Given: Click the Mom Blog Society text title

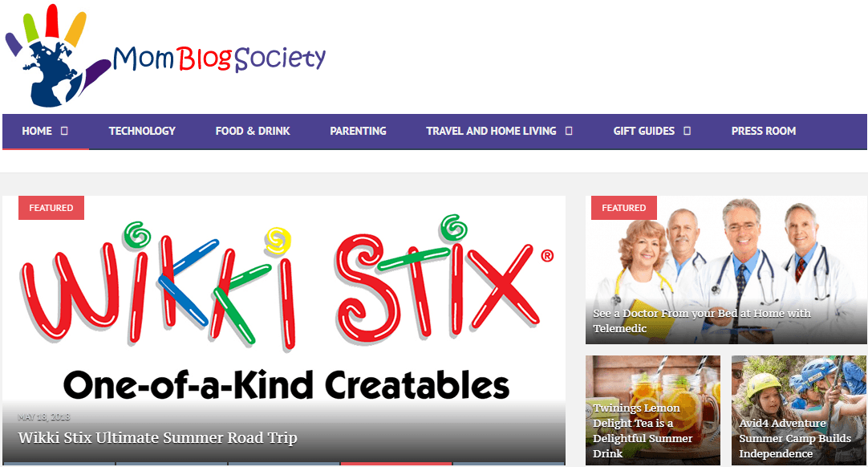Looking at the screenshot, I should 219,58.
